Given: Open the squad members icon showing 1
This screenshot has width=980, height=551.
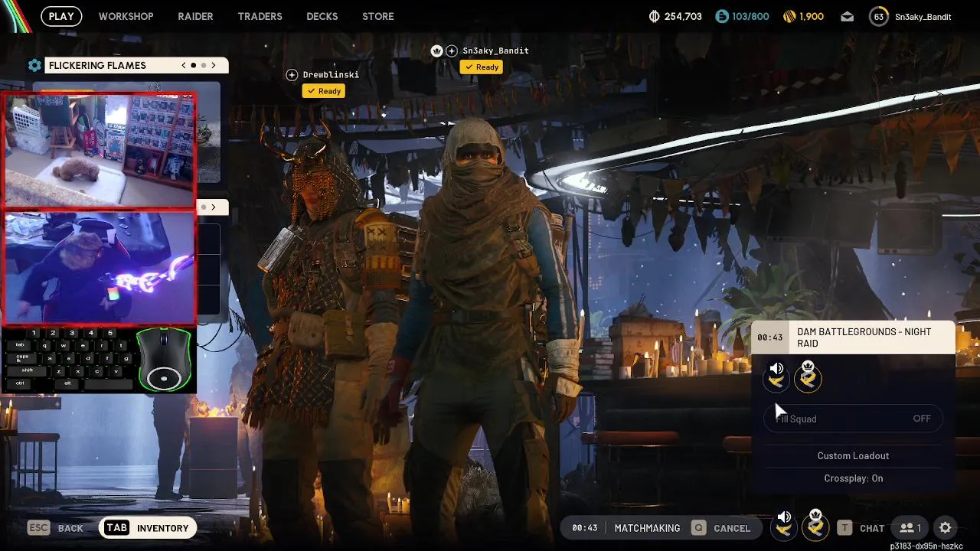Looking at the screenshot, I should pyautogui.click(x=910, y=528).
